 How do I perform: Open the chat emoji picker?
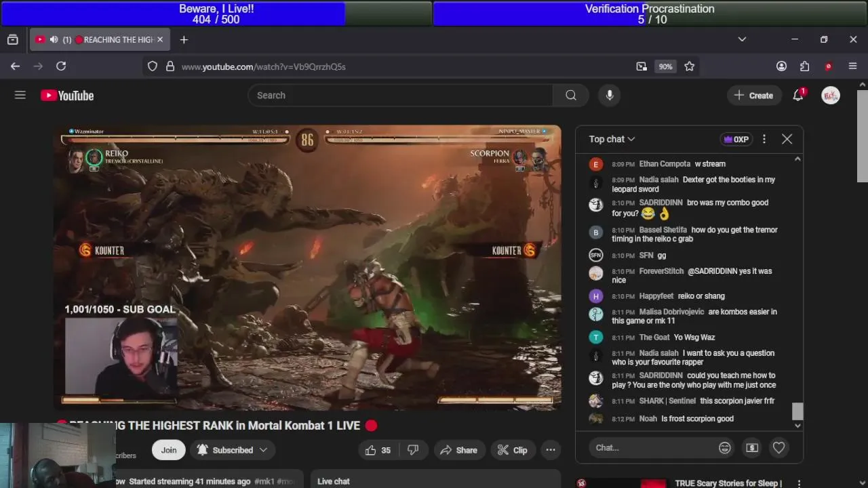click(725, 448)
